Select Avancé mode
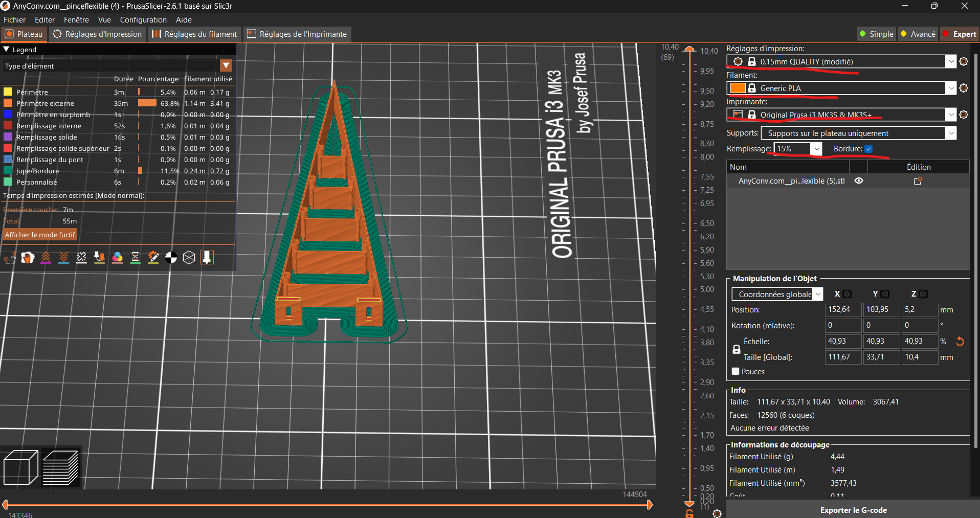980x518 pixels. (x=918, y=34)
